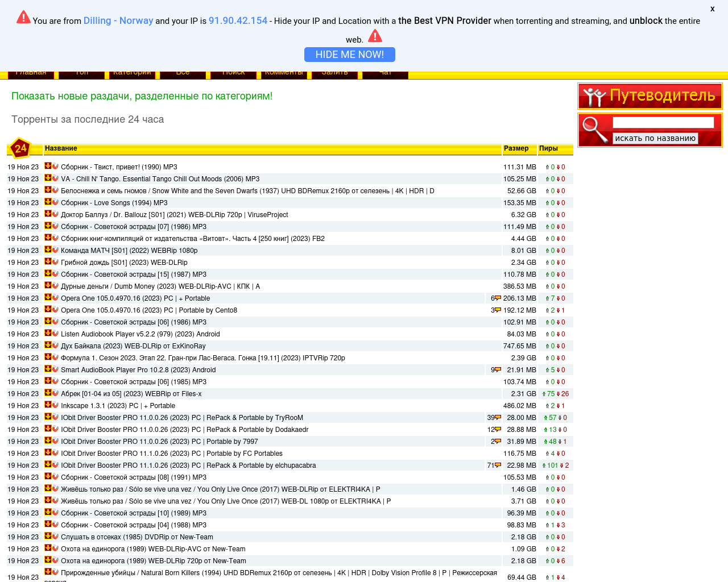Image resolution: width=728 pixels, height=582 pixels.
Task: Open the Путеводитель guide banner
Action: (650, 96)
